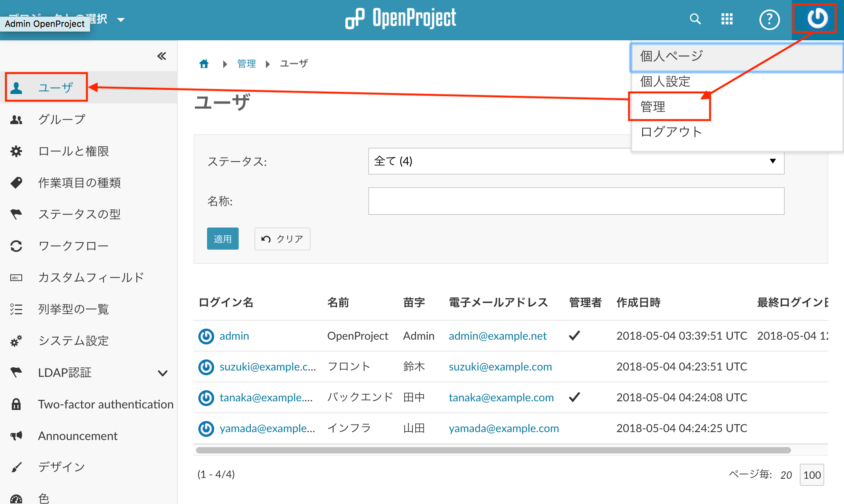Click the OpenProject logo
This screenshot has height=504, width=844.
(x=401, y=19)
